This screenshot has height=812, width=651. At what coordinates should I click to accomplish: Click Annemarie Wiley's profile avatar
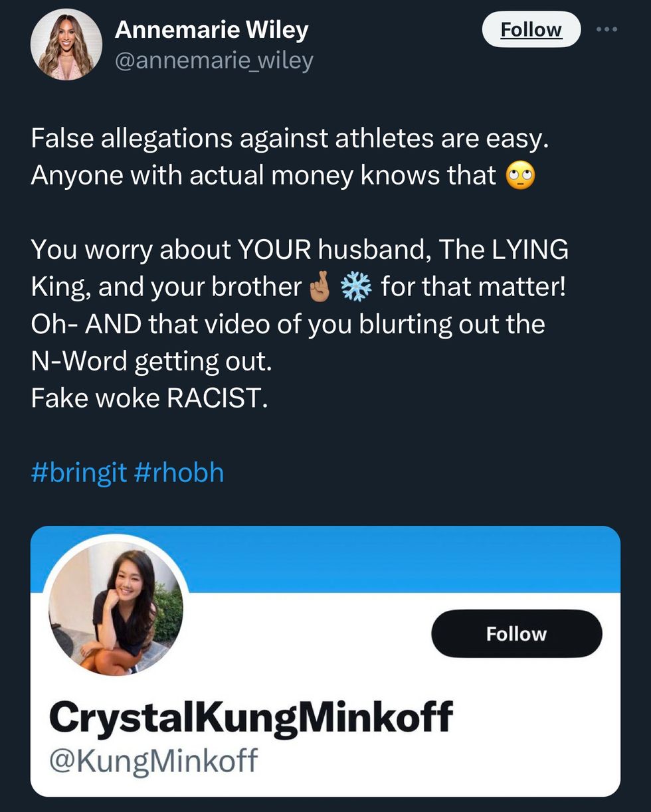click(66, 45)
